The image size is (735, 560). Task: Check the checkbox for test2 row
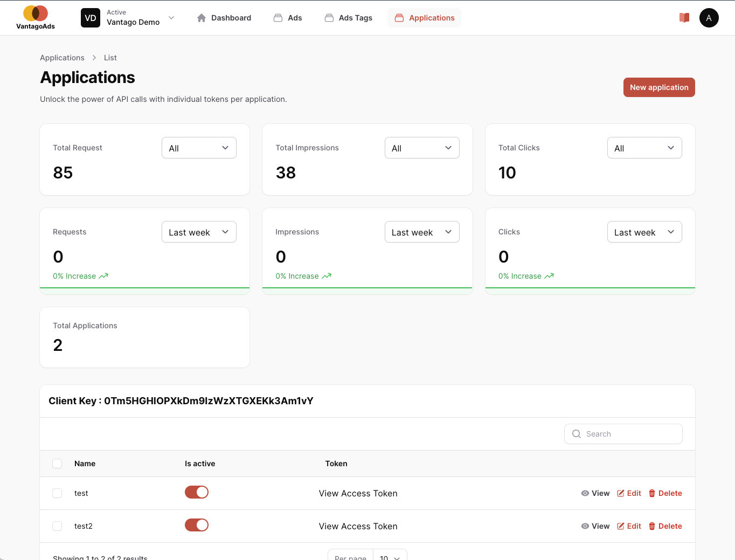point(57,526)
